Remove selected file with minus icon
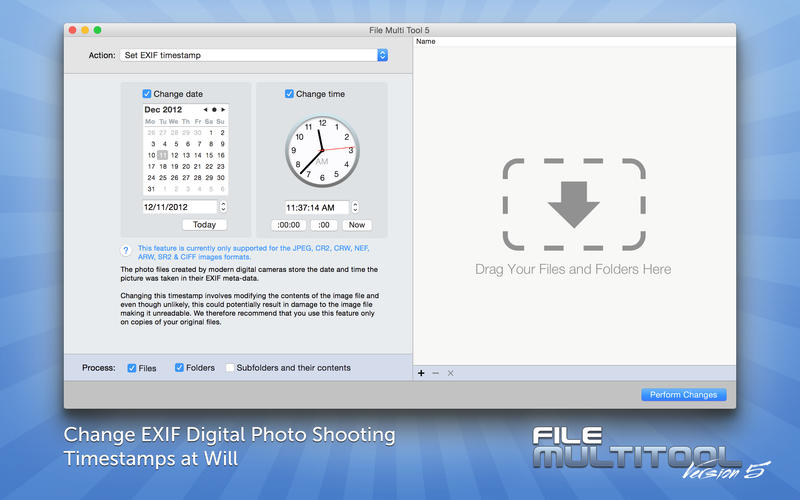Viewport: 800px width, 500px height. pyautogui.click(x=435, y=373)
